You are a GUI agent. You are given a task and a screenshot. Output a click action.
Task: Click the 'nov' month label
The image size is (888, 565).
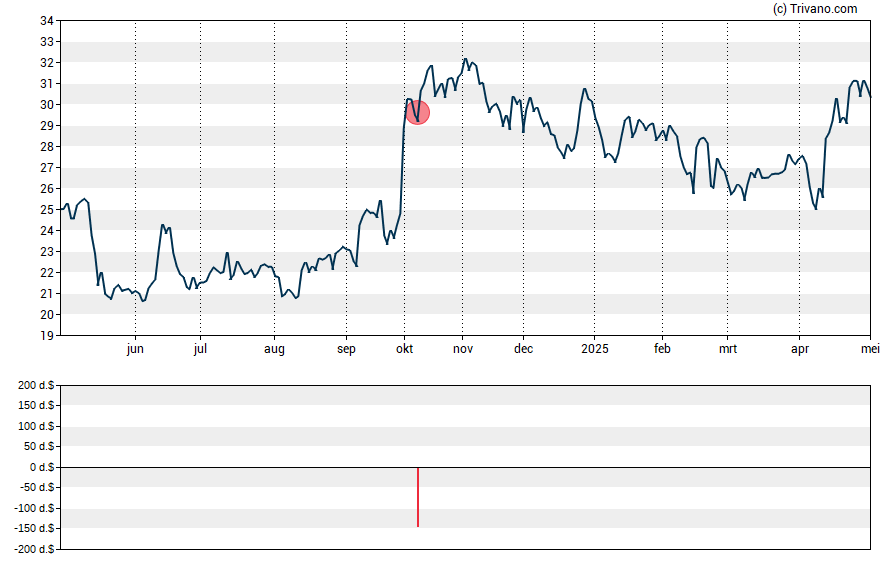point(463,349)
